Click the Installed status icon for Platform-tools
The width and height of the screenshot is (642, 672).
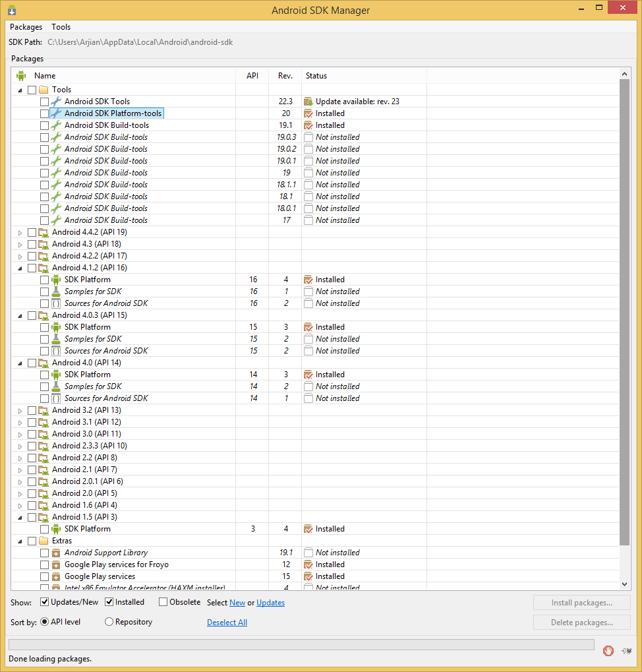(308, 113)
